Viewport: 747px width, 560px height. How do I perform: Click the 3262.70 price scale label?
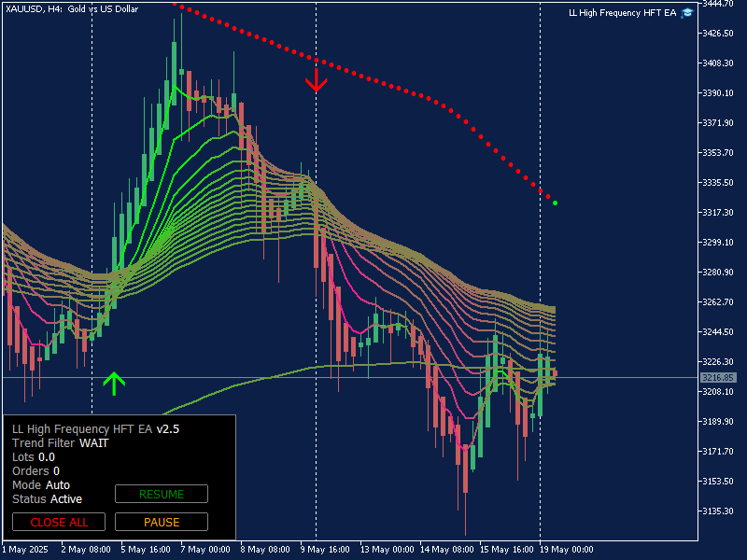tap(718, 301)
